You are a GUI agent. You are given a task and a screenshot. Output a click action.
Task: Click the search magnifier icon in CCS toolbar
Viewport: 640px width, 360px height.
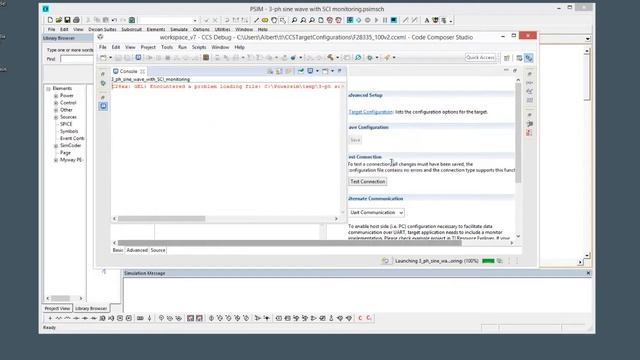click(358, 58)
